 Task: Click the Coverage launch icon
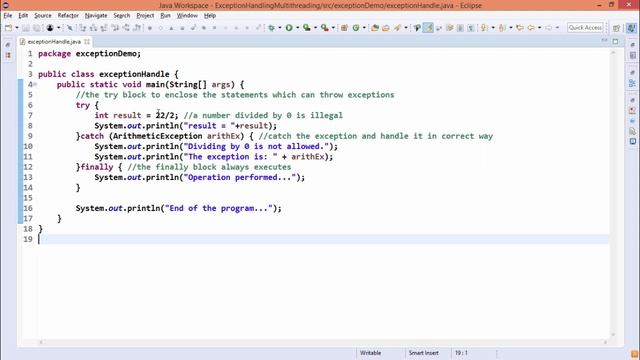307,28
